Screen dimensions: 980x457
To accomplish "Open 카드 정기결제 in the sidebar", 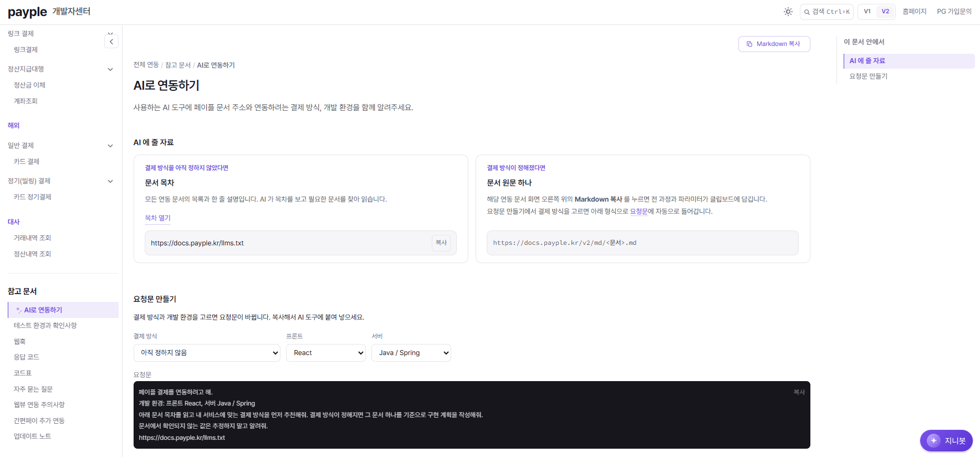I will (x=33, y=197).
